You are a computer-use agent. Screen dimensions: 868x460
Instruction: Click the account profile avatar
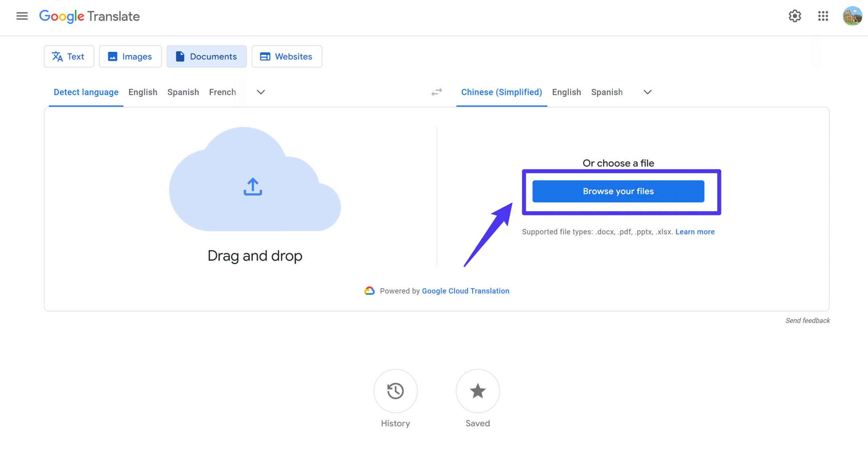[852, 16]
